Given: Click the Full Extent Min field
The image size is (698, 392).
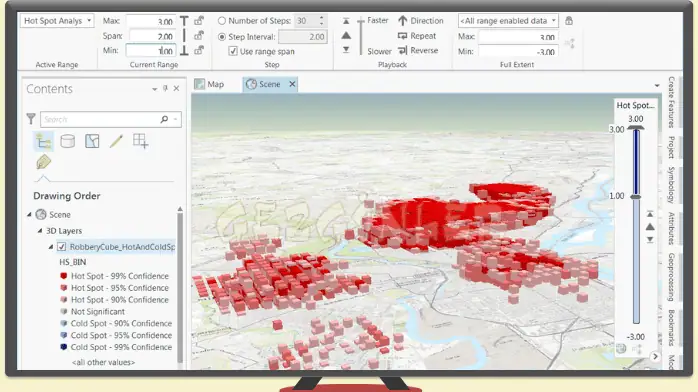Looking at the screenshot, I should 519,51.
